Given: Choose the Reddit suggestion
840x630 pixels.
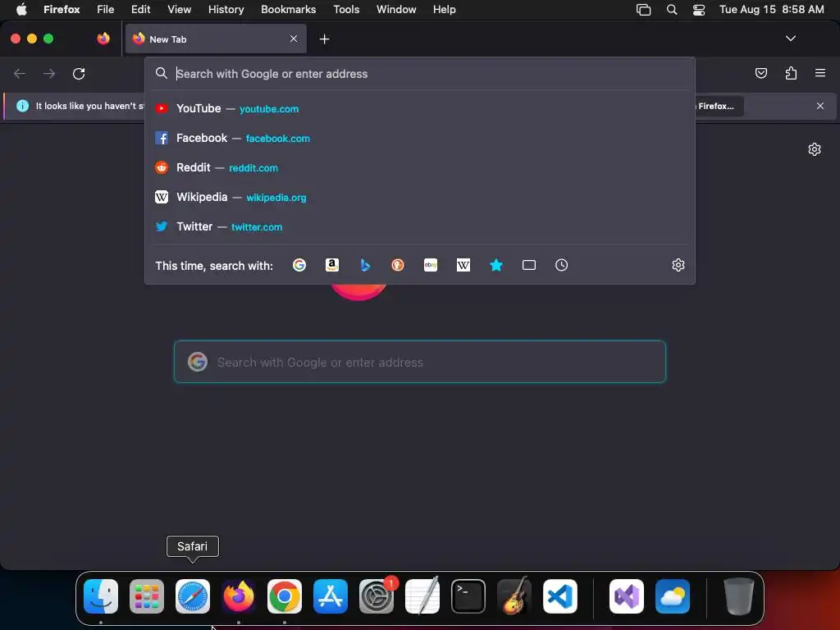Looking at the screenshot, I should 420,167.
